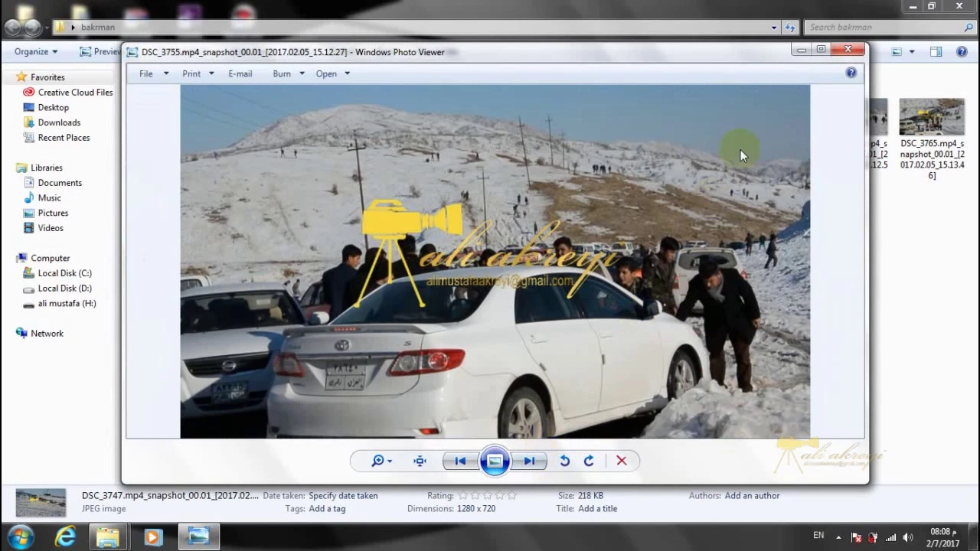The width and height of the screenshot is (980, 551).
Task: Open the Windows Start menu
Action: point(20,537)
